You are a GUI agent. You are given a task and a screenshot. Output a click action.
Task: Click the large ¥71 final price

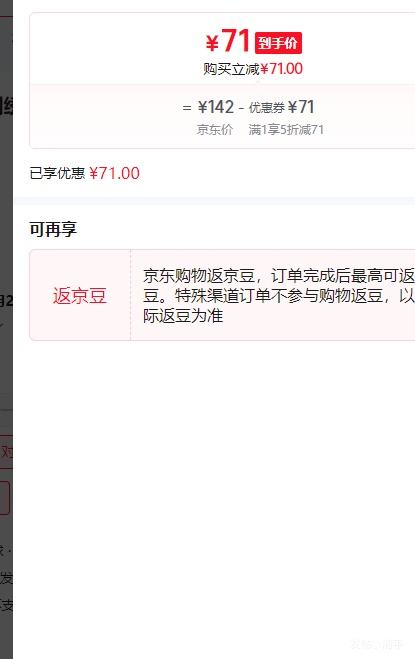[x=228, y=41]
